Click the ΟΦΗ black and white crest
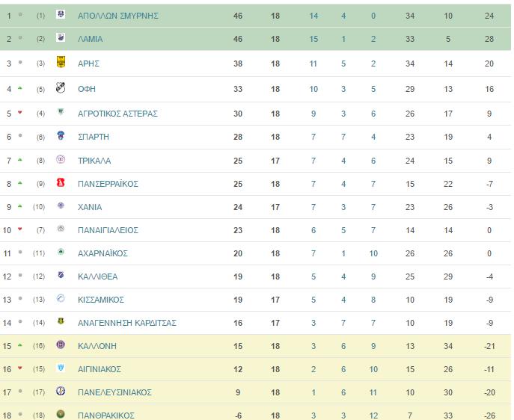Viewport: 514px width, 420px height. 61,87
